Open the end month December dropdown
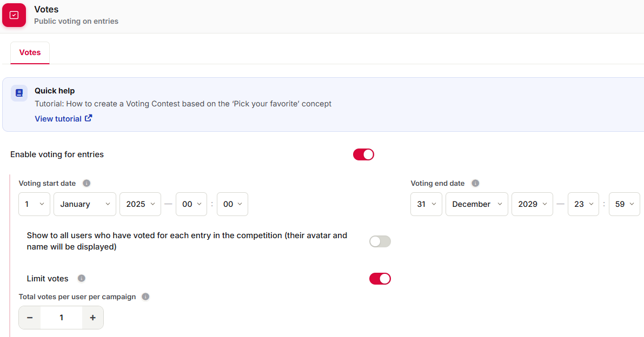644x337 pixels. tap(477, 204)
